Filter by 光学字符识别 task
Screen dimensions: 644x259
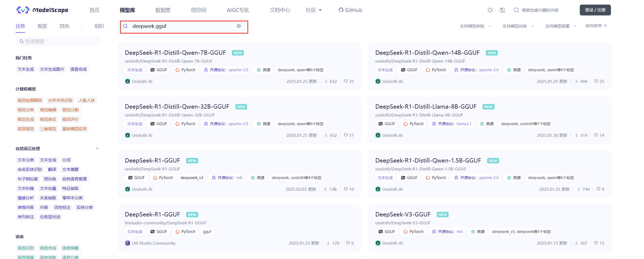pos(60,101)
